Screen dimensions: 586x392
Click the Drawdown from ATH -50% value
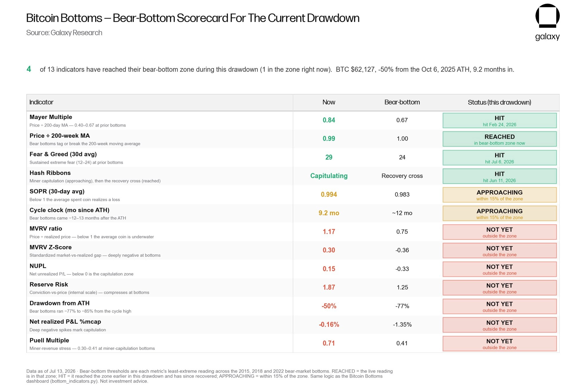coord(329,306)
